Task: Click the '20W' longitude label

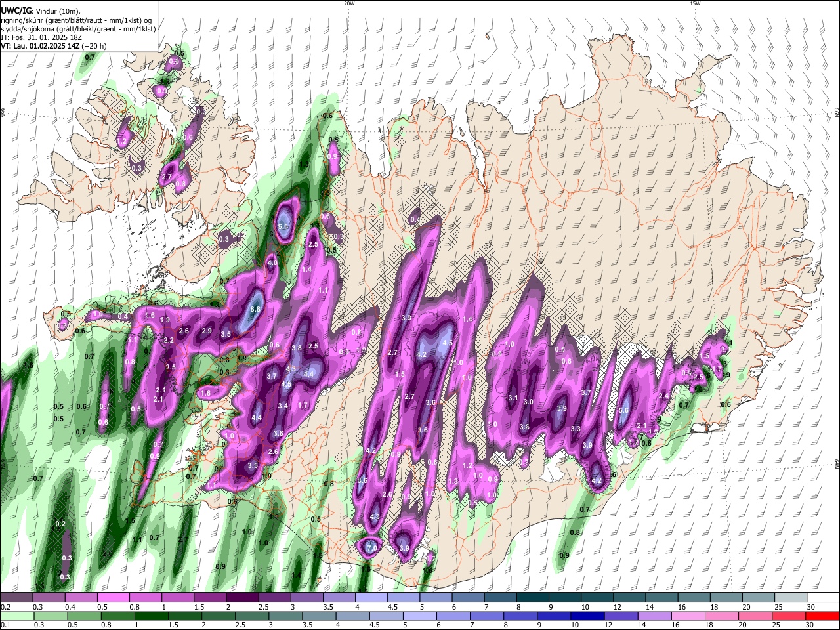Action: [349, 3]
